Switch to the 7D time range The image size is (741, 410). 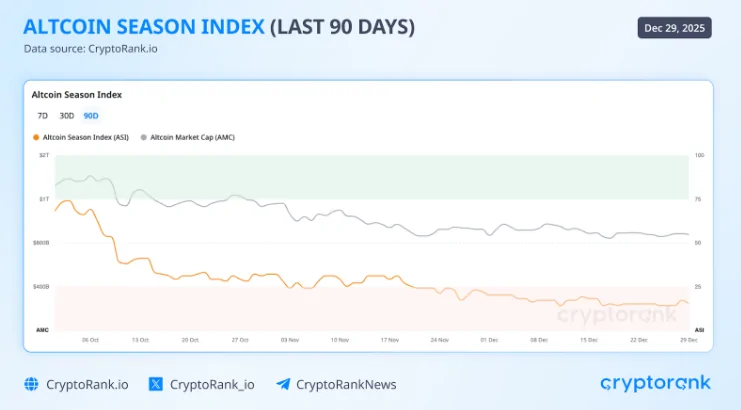42,116
